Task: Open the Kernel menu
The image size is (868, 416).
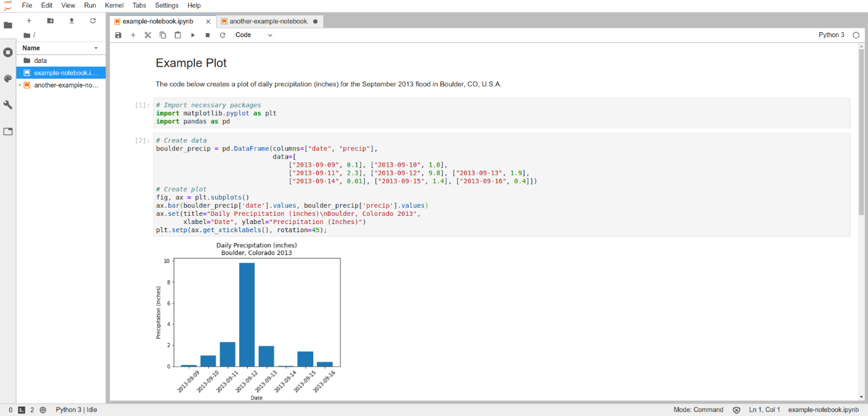Action: [114, 5]
